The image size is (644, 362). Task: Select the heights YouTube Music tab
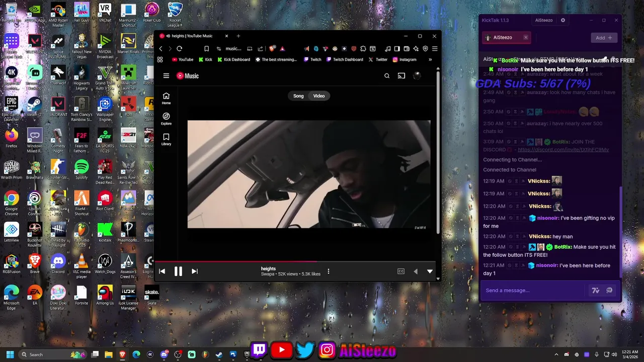pyautogui.click(x=194, y=36)
